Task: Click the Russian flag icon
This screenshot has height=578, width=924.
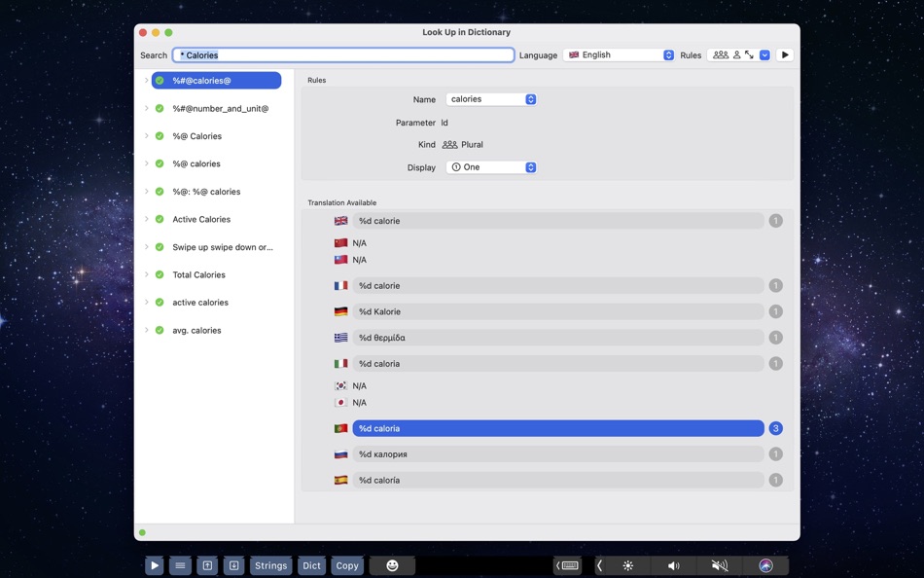Action: pyautogui.click(x=340, y=454)
